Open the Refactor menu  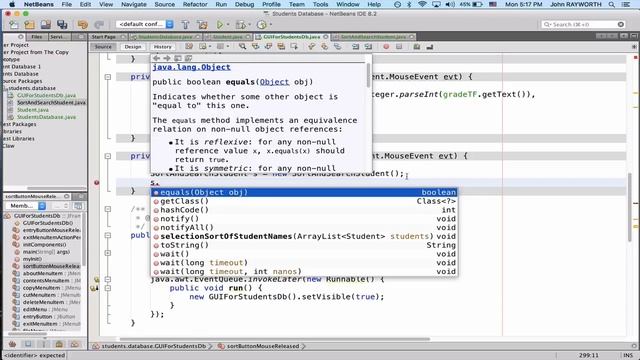click(x=195, y=4)
